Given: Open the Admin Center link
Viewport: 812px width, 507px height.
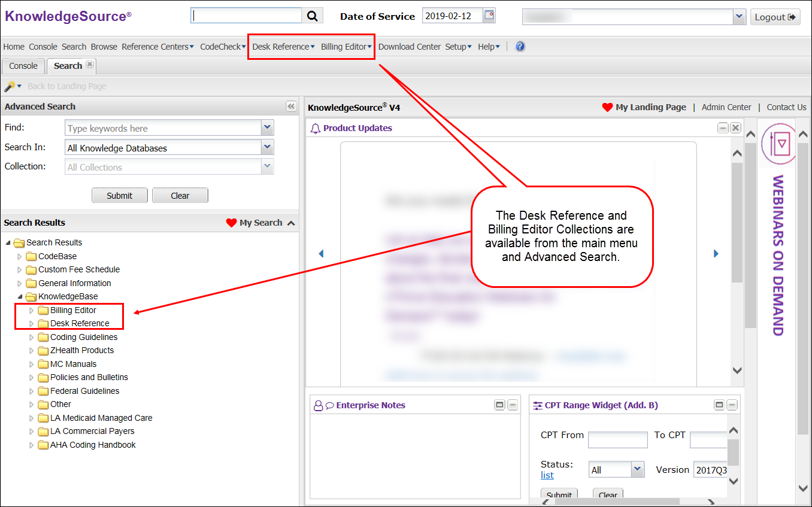Looking at the screenshot, I should [726, 107].
